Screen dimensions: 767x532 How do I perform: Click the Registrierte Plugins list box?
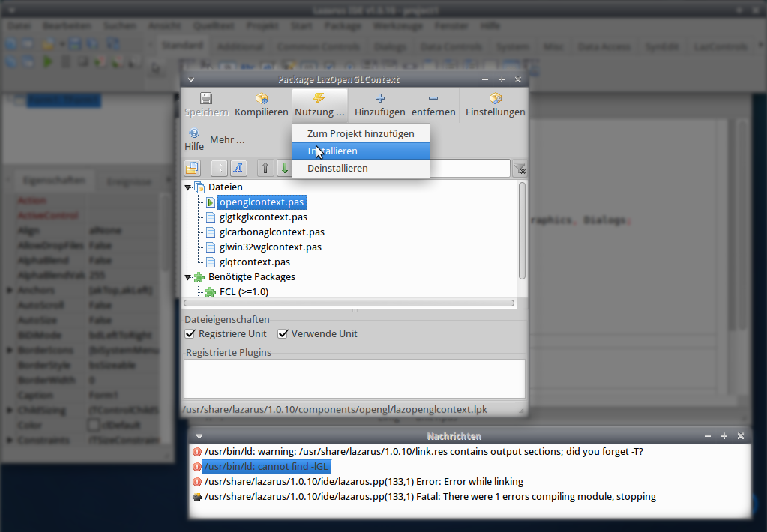355,379
